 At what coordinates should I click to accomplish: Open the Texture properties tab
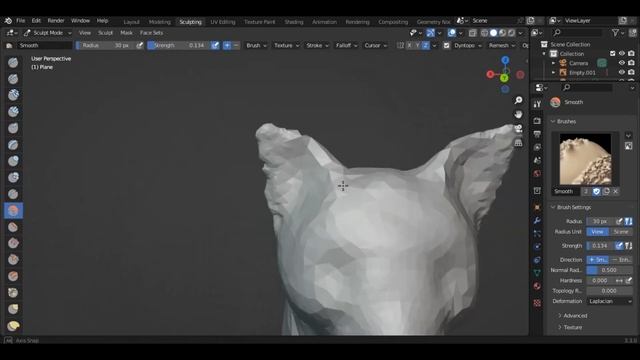click(x=537, y=303)
